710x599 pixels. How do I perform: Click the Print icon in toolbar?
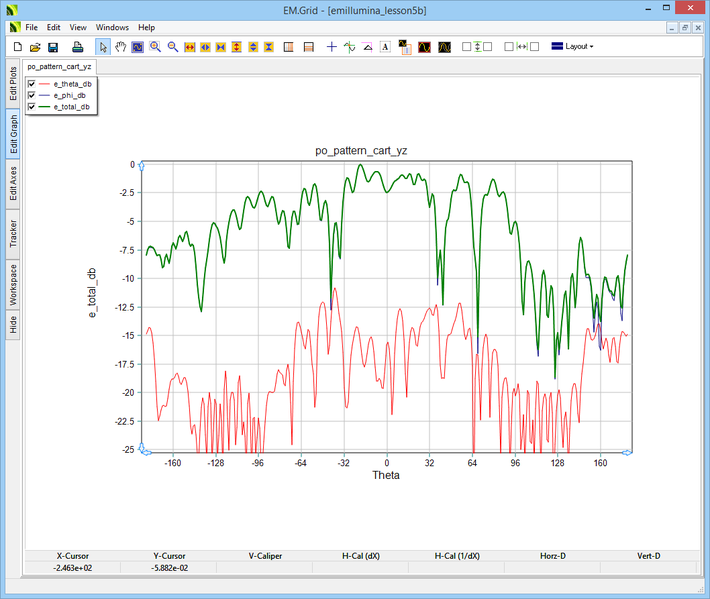77,47
